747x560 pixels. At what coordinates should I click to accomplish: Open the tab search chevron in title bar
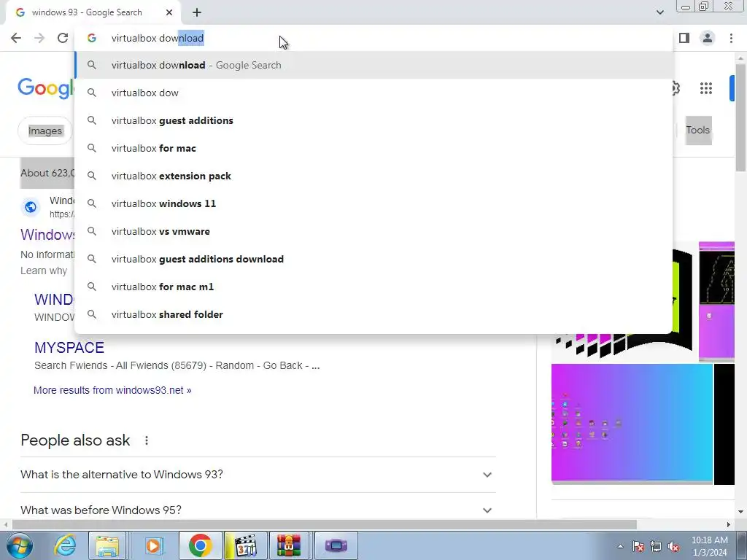coord(659,12)
